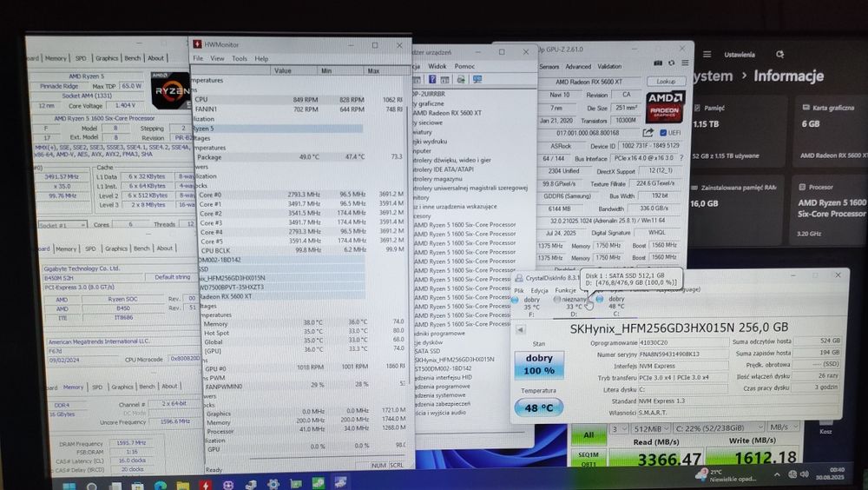
Task: Open the Bench tab in topmost CPU-Z window
Action: [132, 57]
